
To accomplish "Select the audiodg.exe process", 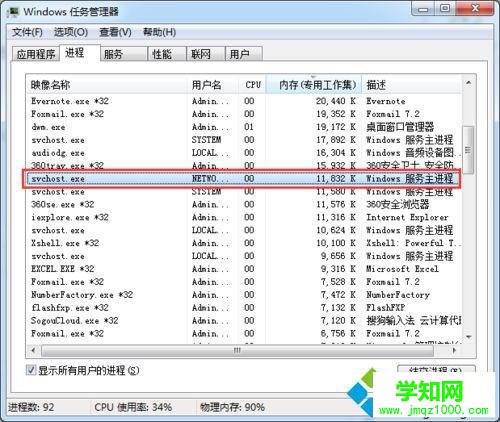I will 244,153.
